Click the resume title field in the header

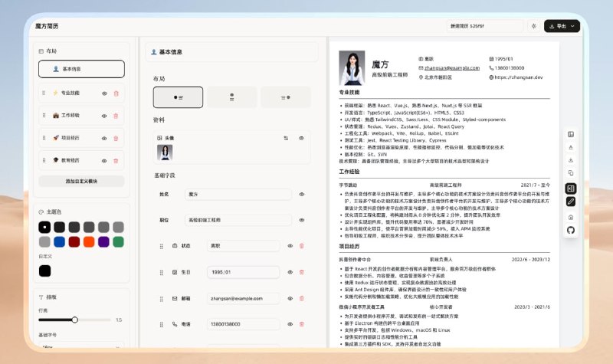point(485,26)
